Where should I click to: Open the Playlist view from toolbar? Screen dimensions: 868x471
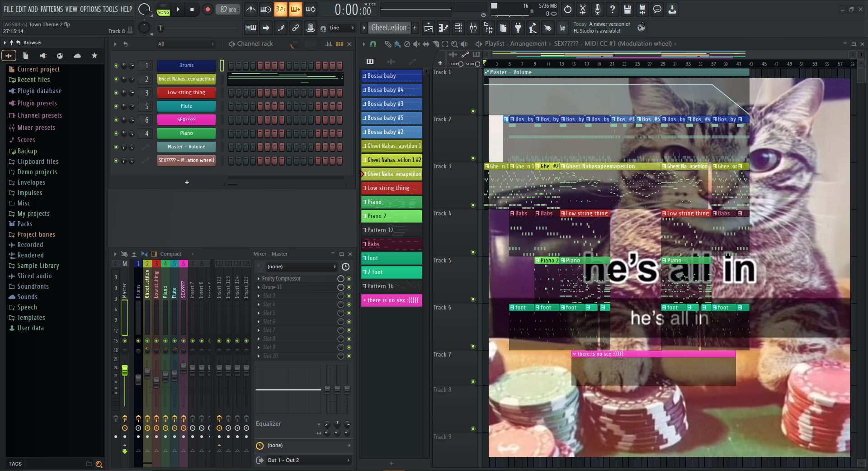[429, 28]
